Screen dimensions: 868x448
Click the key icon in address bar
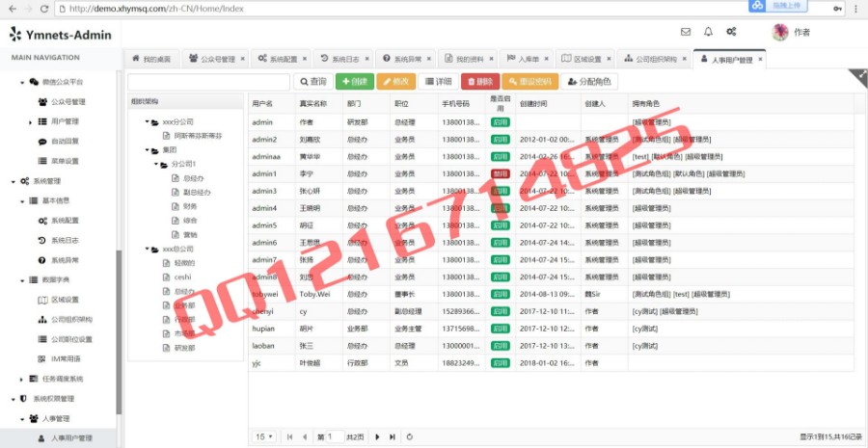(838, 9)
